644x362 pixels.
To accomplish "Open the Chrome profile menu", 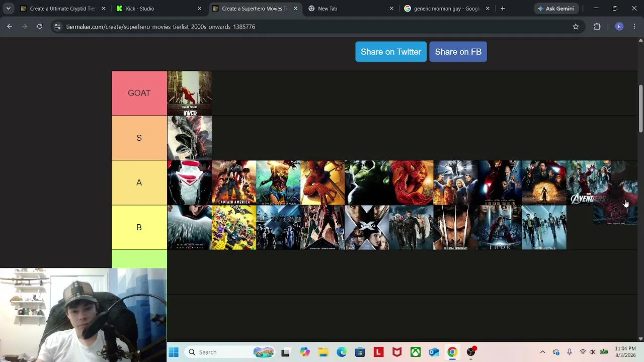I will click(x=619, y=27).
